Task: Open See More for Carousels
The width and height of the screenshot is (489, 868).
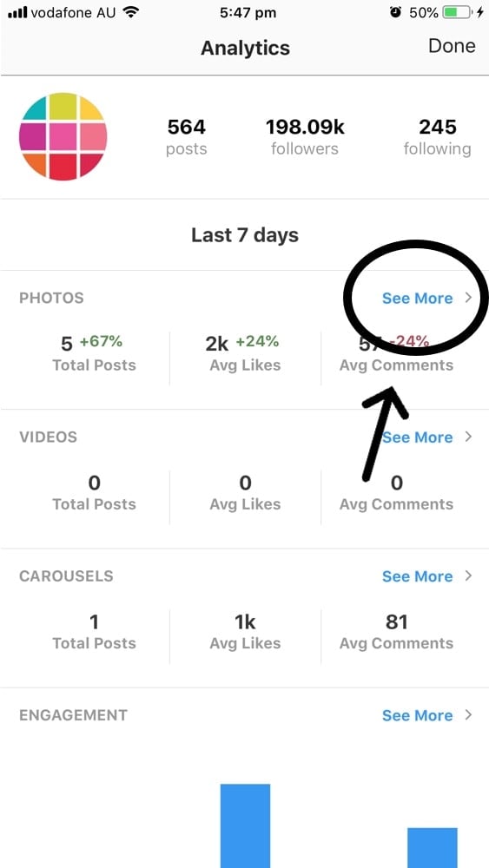Action: [418, 576]
